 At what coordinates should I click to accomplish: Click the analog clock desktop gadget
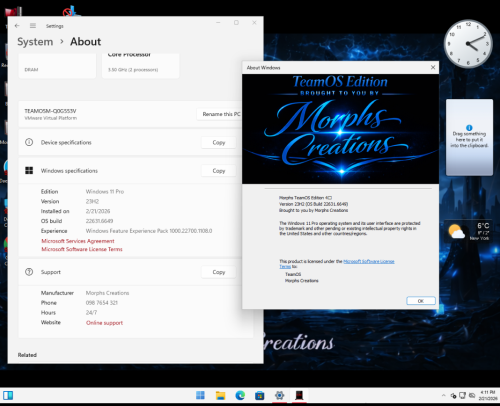point(468,44)
